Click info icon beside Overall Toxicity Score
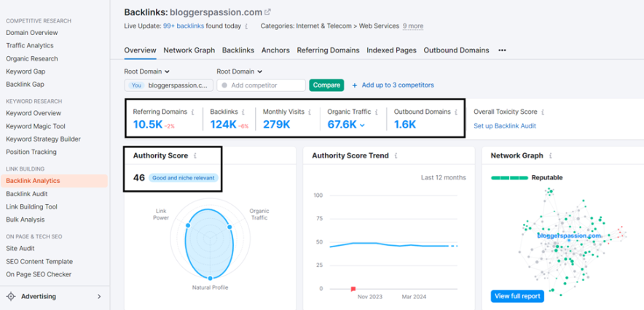This screenshot has width=644, height=310. [x=543, y=112]
